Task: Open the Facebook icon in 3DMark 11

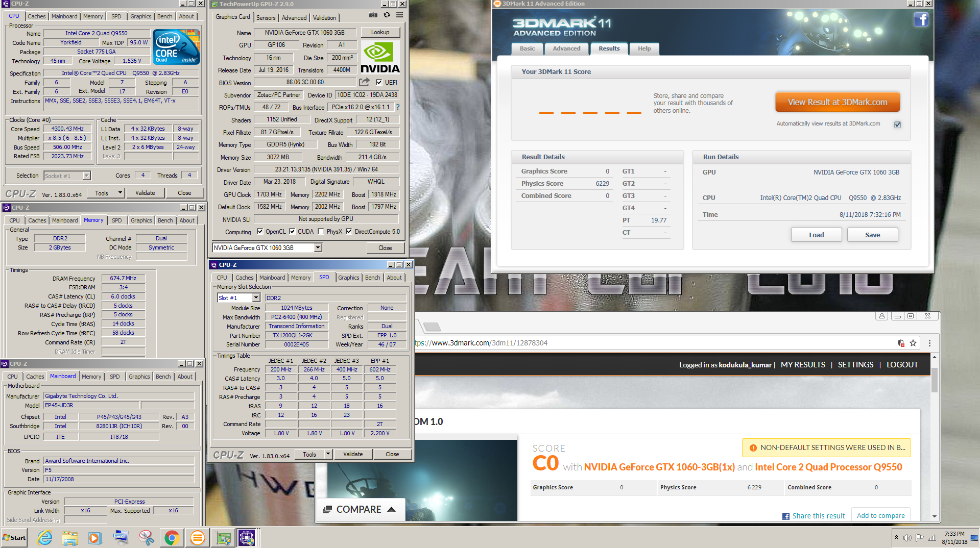Action: coord(921,20)
